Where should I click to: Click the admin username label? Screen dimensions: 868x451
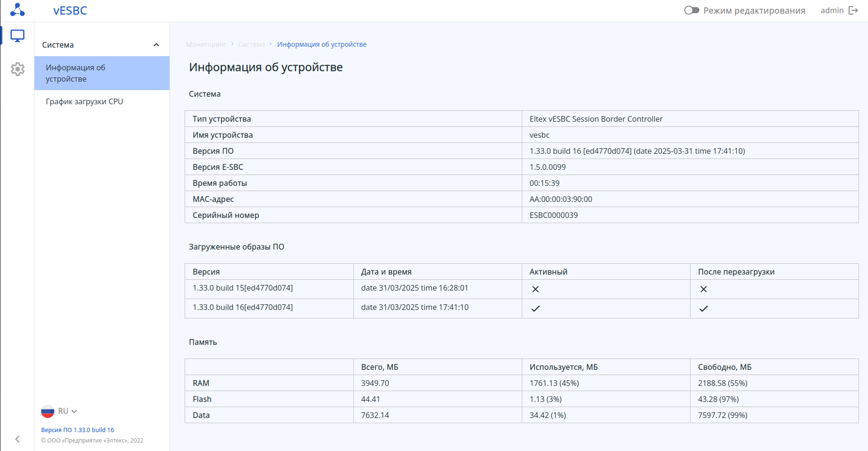tap(832, 10)
